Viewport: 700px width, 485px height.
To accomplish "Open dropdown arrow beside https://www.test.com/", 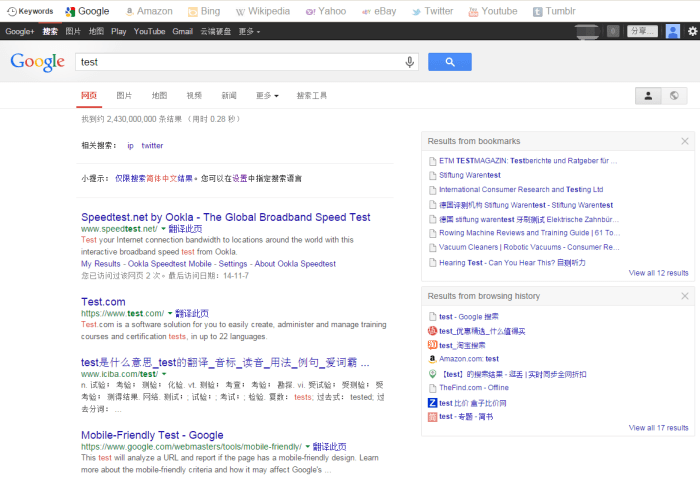I will tap(170, 313).
